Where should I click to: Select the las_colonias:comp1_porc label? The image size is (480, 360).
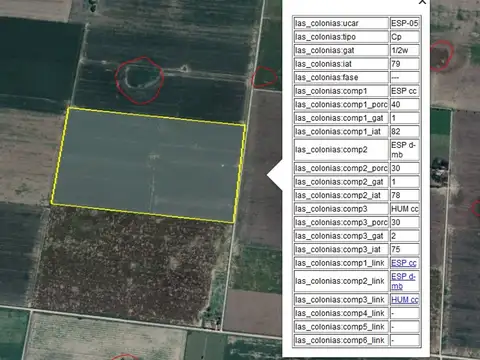click(x=341, y=104)
